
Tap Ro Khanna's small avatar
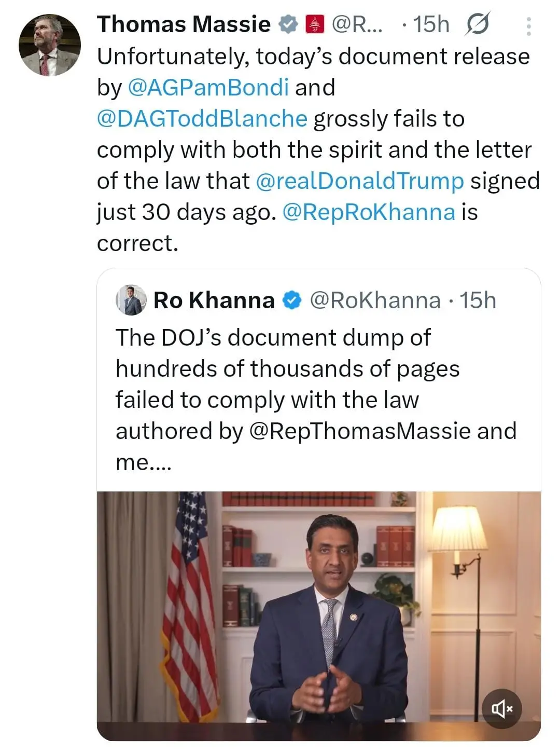pyautogui.click(x=131, y=300)
